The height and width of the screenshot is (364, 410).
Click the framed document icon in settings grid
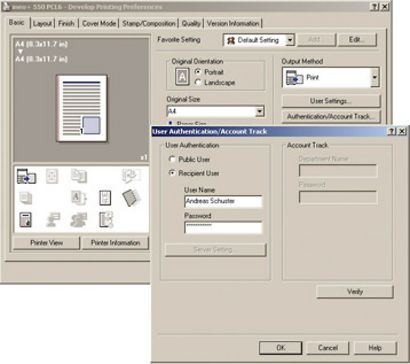(x=105, y=198)
